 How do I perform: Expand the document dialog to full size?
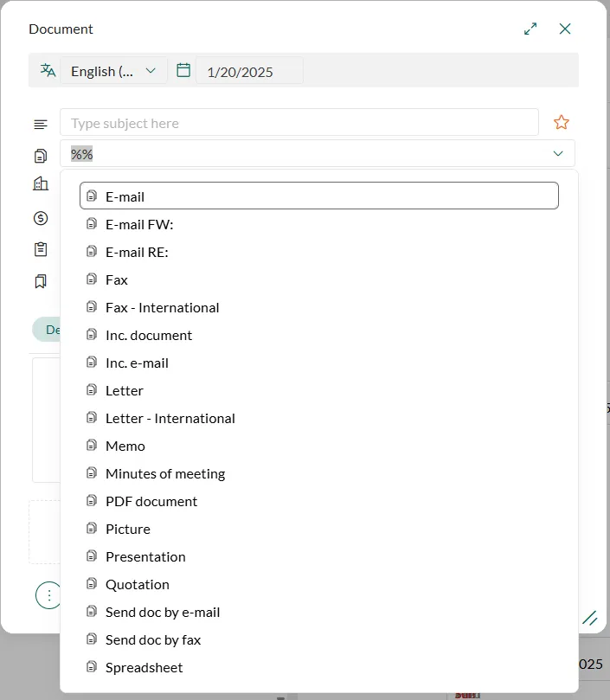click(530, 29)
